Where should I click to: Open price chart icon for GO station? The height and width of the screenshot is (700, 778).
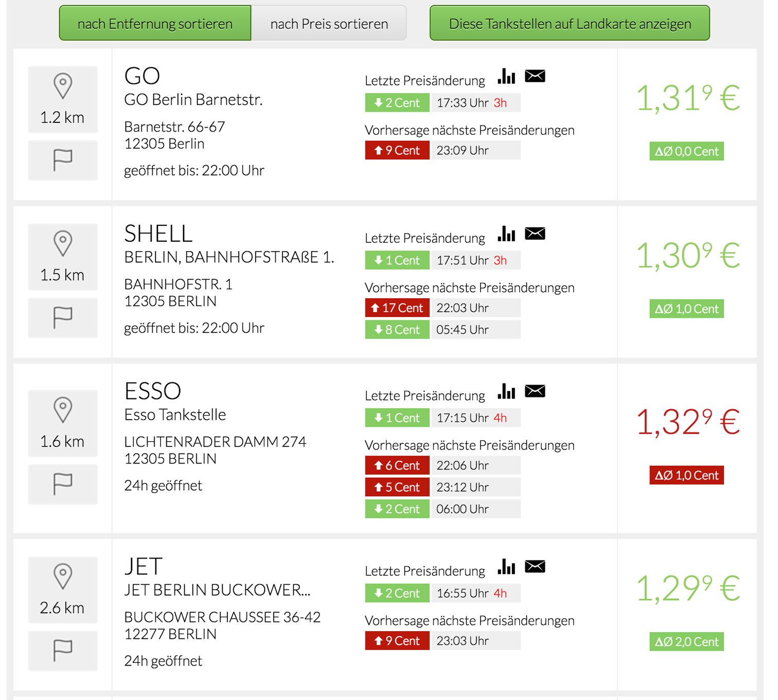(x=506, y=76)
